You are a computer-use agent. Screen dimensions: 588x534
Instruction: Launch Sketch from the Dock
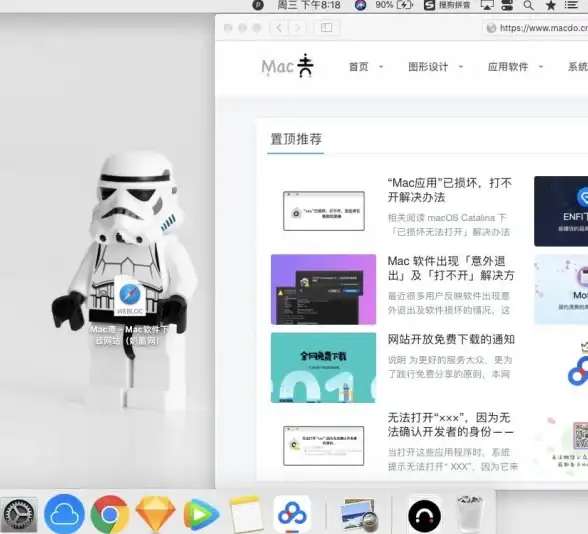tap(155, 514)
